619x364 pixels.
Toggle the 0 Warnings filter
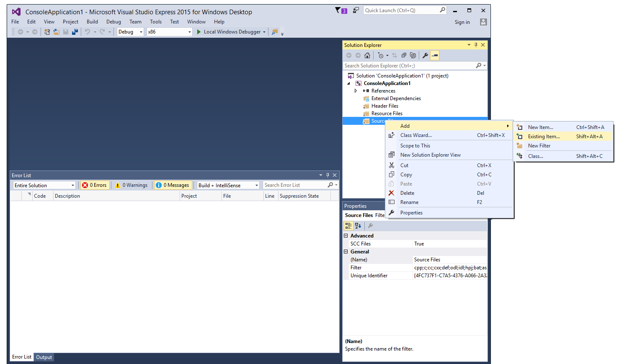[x=132, y=185]
